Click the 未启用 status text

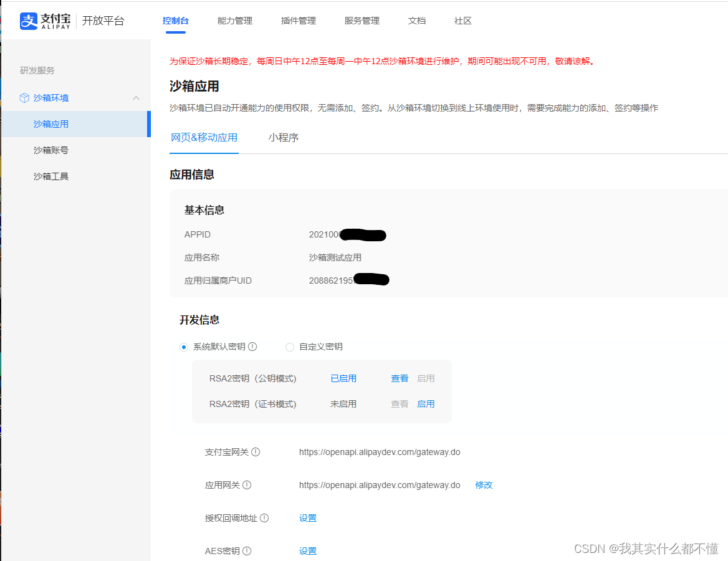coord(343,404)
